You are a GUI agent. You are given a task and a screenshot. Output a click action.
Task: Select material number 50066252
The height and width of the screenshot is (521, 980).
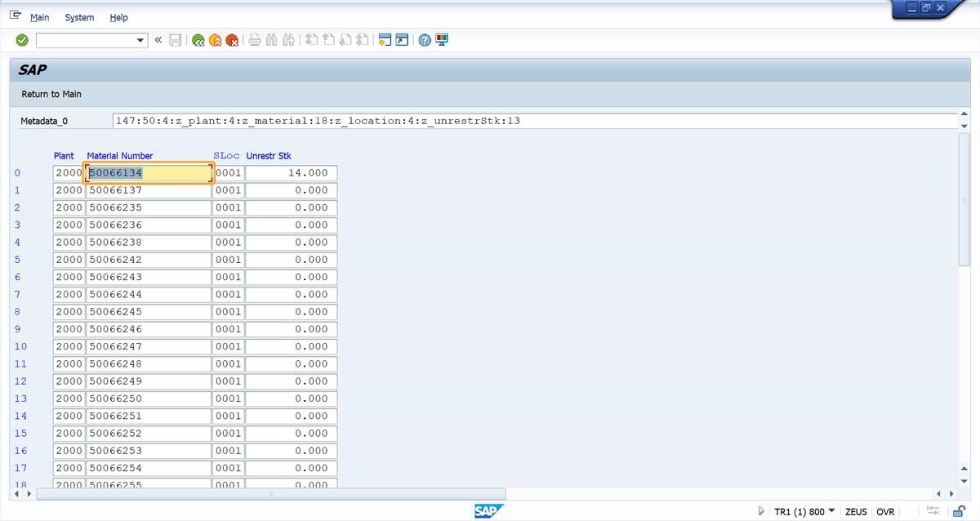149,433
